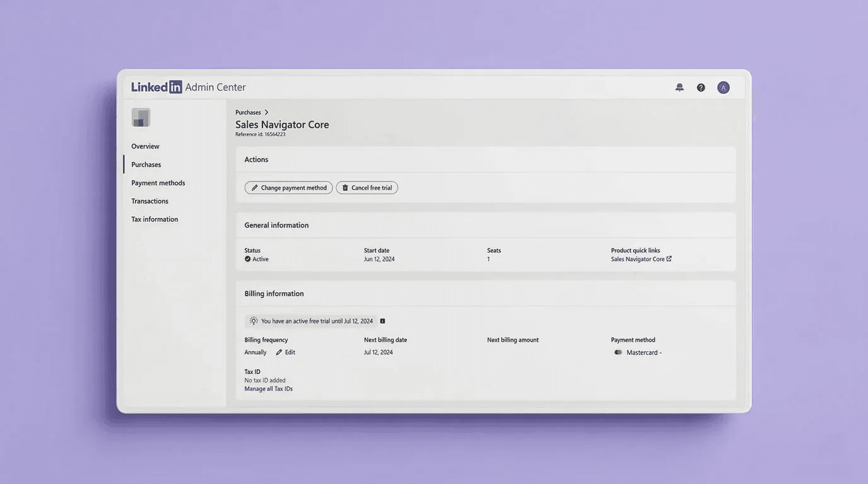
Task: Click the LinkedIn logo
Action: [156, 86]
